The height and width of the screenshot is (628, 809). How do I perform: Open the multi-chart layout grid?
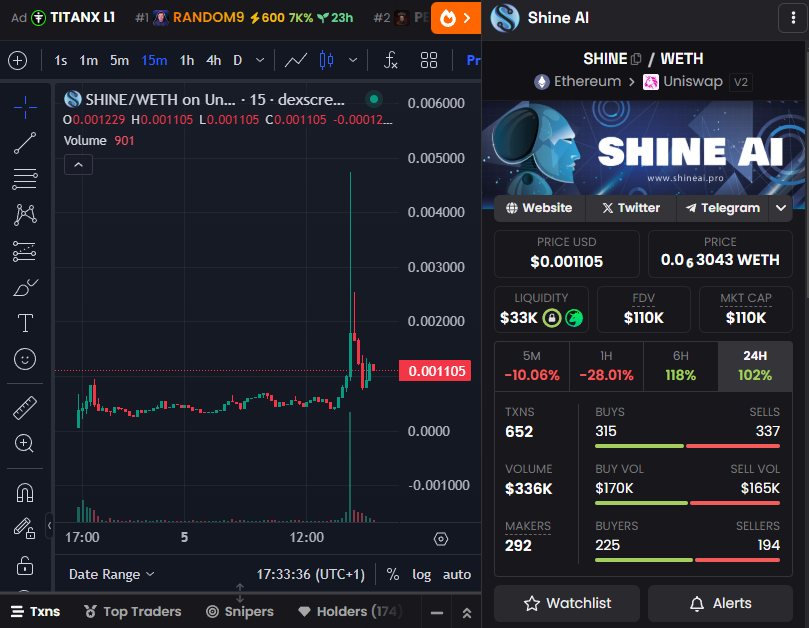pyautogui.click(x=429, y=60)
